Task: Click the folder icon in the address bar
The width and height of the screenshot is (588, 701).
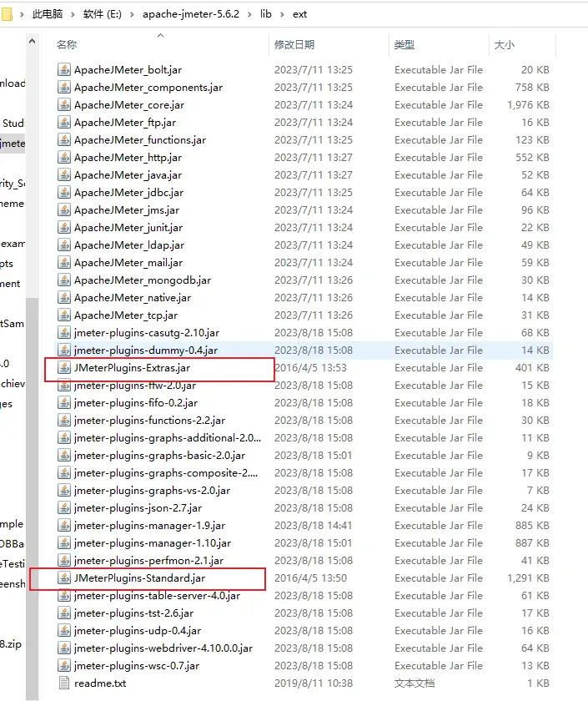Action: click(x=13, y=14)
